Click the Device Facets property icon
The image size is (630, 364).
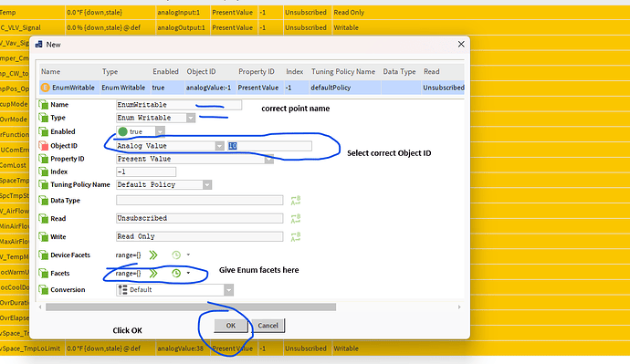tap(44, 255)
